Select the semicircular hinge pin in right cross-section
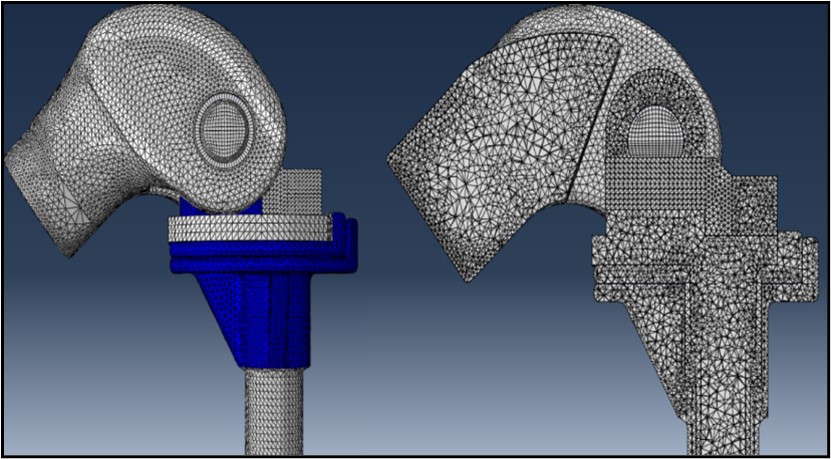This screenshot has width=831, height=459. coord(653,134)
